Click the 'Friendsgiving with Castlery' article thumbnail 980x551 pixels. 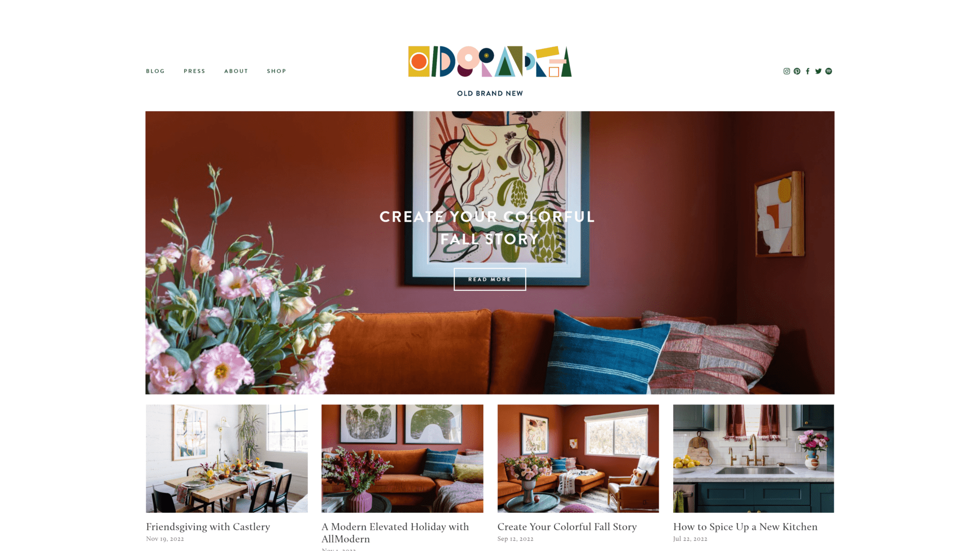point(227,458)
